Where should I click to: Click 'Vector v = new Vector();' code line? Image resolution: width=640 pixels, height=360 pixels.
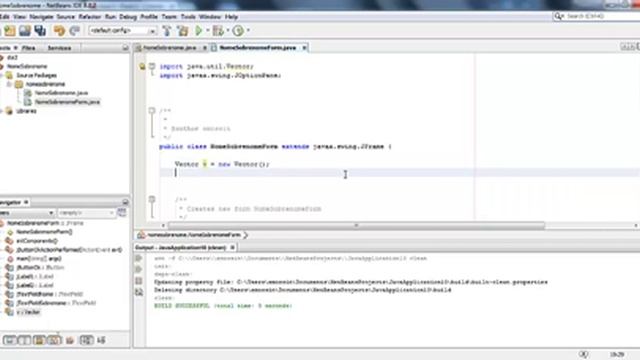click(x=222, y=164)
